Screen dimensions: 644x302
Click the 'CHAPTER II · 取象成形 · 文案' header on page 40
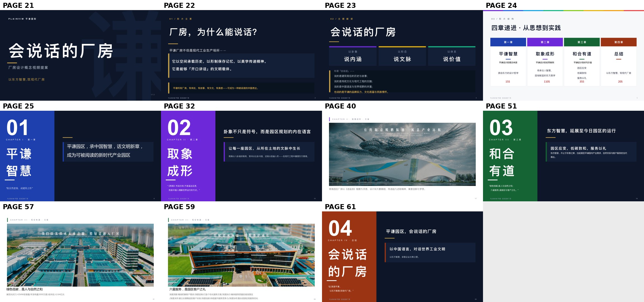(x=351, y=119)
